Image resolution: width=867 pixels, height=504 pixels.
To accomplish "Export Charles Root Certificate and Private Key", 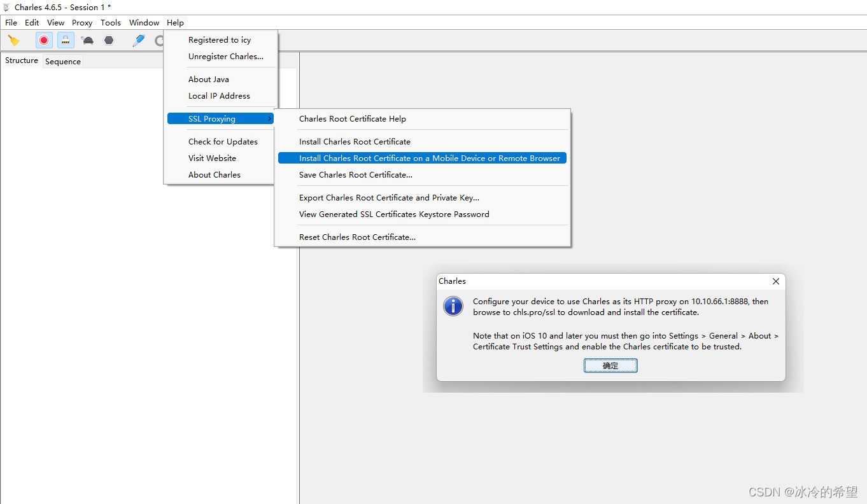I will (x=423, y=197).
